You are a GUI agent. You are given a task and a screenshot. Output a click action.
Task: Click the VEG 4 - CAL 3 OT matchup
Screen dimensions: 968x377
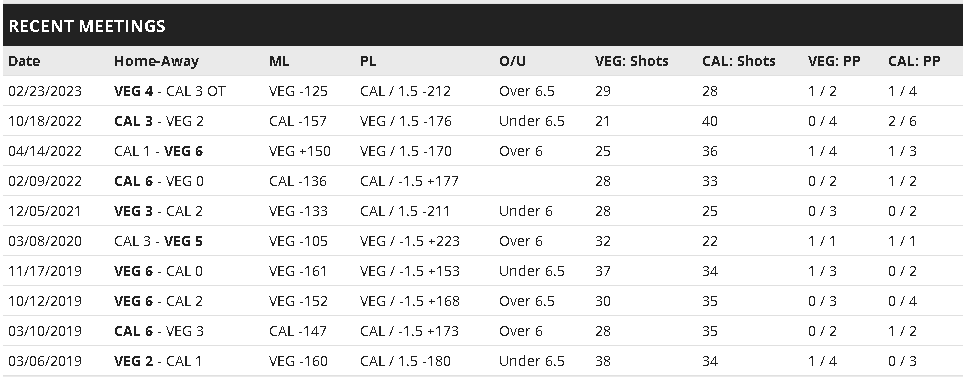click(170, 91)
